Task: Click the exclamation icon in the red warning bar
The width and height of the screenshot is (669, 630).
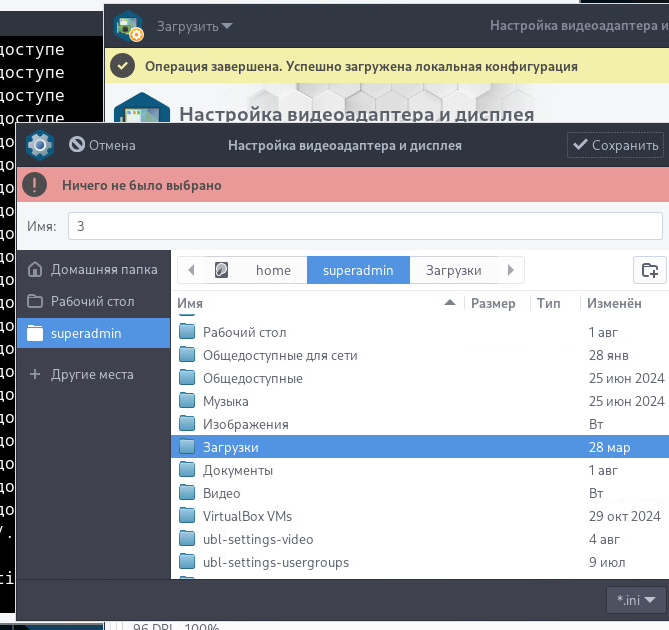Action: point(35,185)
